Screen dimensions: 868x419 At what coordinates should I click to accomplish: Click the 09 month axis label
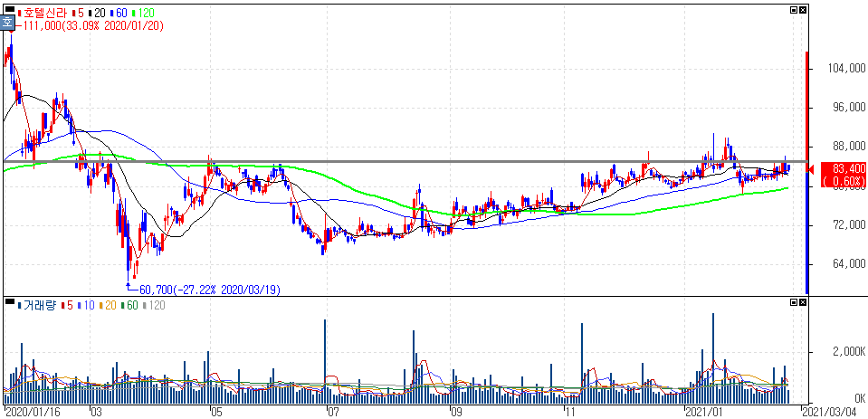pos(456,413)
